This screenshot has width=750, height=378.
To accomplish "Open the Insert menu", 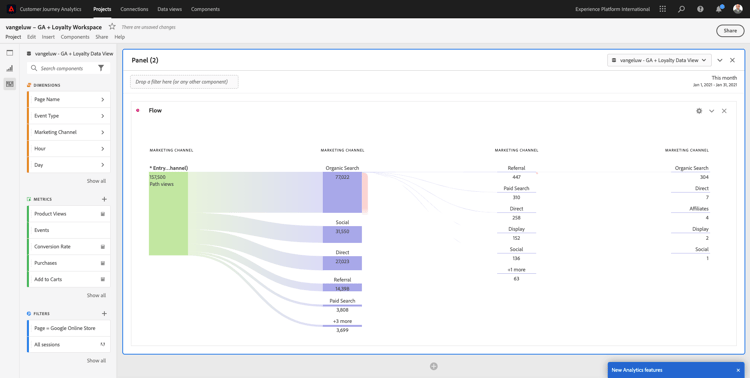I will click(x=48, y=37).
